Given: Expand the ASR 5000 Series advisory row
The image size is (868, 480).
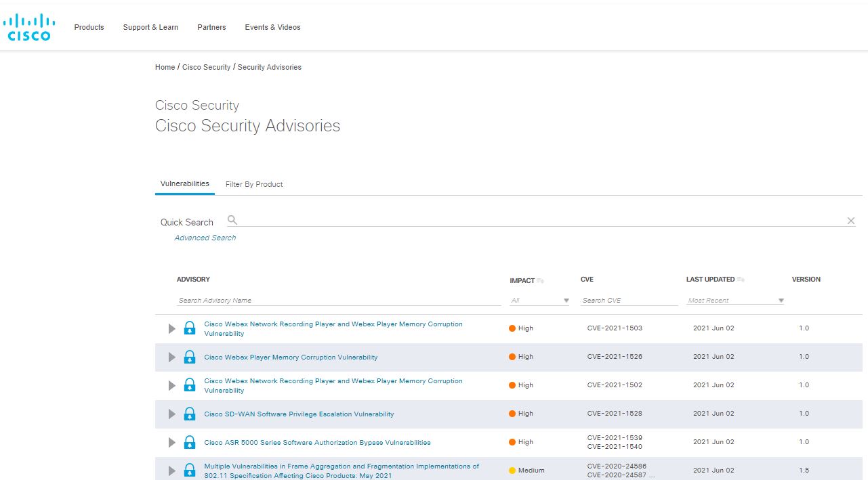Looking at the screenshot, I should [172, 442].
